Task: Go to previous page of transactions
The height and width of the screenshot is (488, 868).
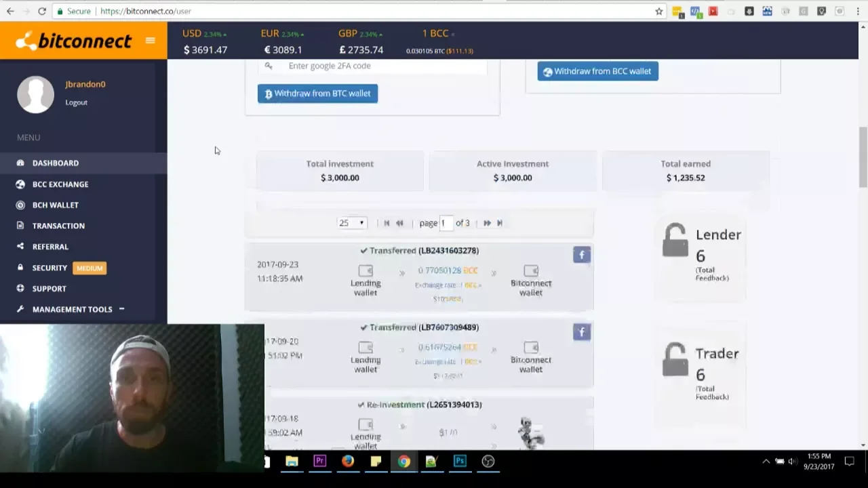Action: [399, 223]
